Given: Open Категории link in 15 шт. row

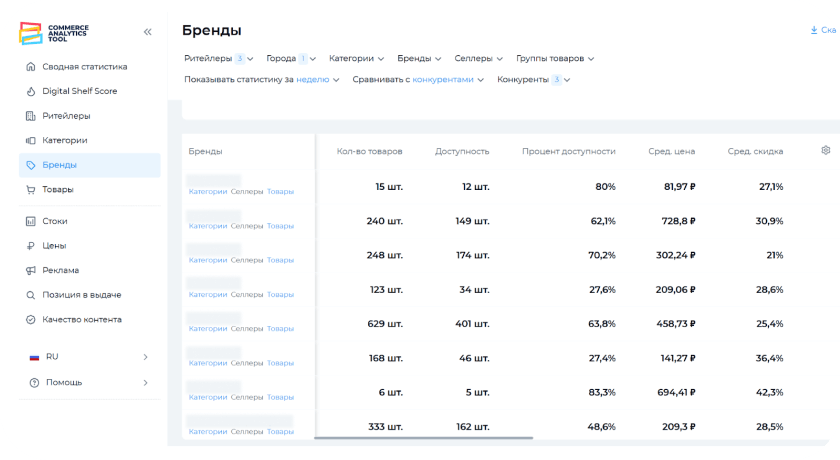Looking at the screenshot, I should tap(208, 192).
